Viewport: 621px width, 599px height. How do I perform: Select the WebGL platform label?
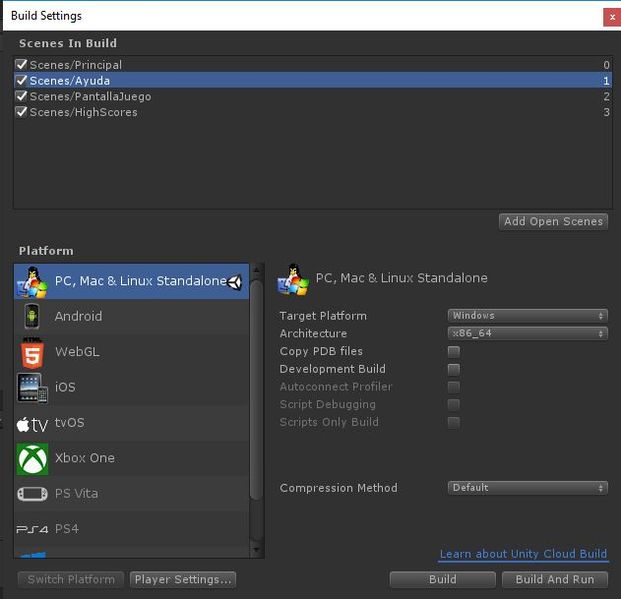(x=77, y=352)
